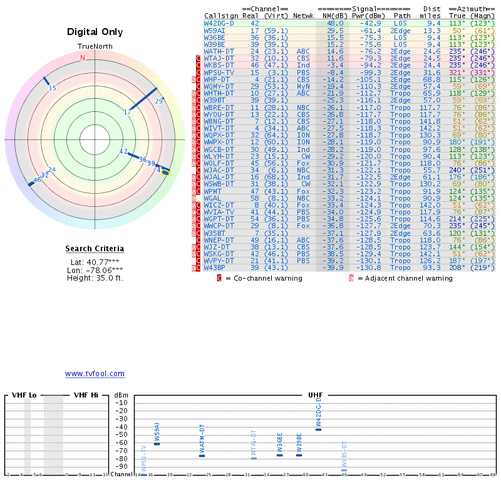Click the WATM-DT callsign entry
Screen dimensions: 501x480
(x=219, y=52)
